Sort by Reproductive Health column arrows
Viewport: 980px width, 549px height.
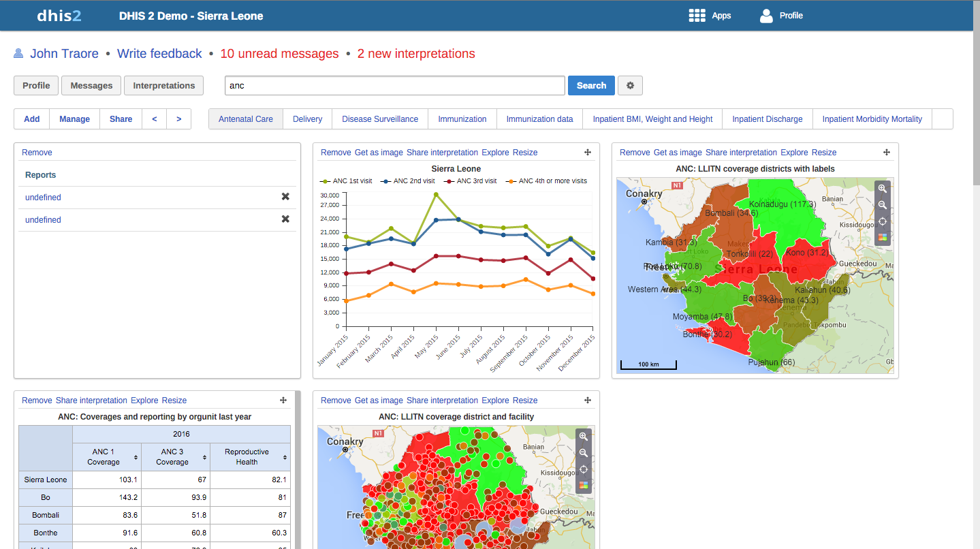point(285,457)
